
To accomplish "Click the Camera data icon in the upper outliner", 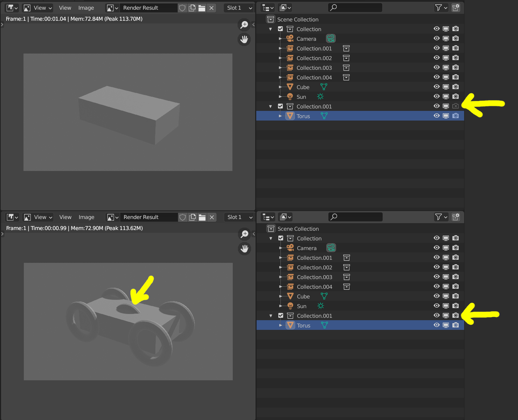I will 331,38.
